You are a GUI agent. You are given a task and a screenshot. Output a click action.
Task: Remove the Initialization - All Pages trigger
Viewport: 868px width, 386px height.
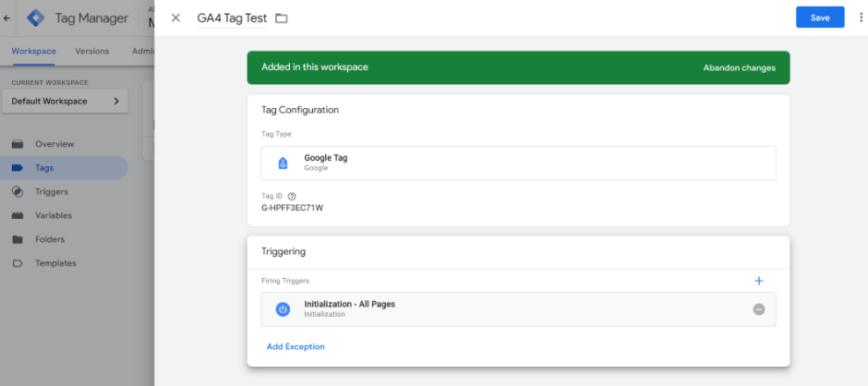759,309
